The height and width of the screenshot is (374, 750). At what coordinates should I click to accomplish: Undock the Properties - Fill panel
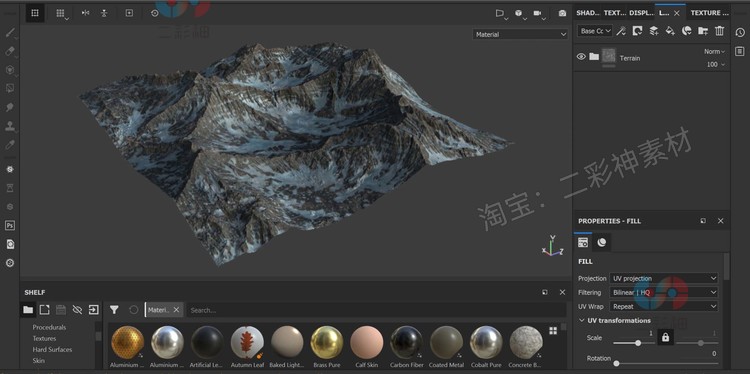[703, 221]
